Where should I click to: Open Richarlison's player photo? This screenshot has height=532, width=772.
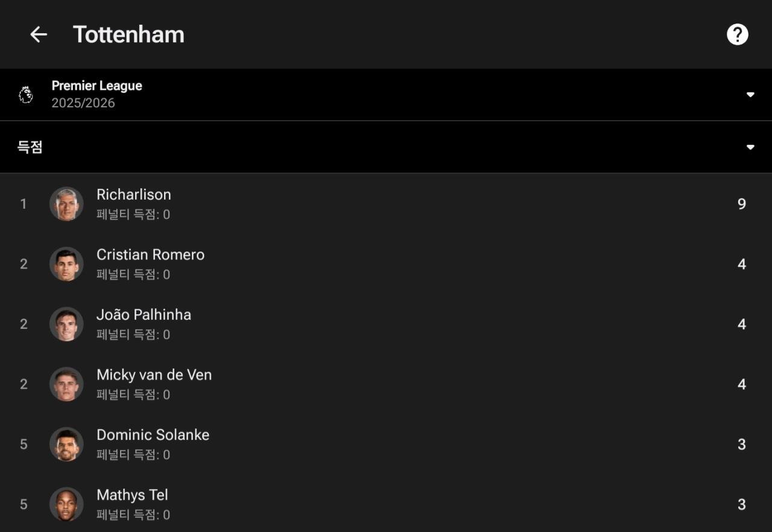click(66, 204)
